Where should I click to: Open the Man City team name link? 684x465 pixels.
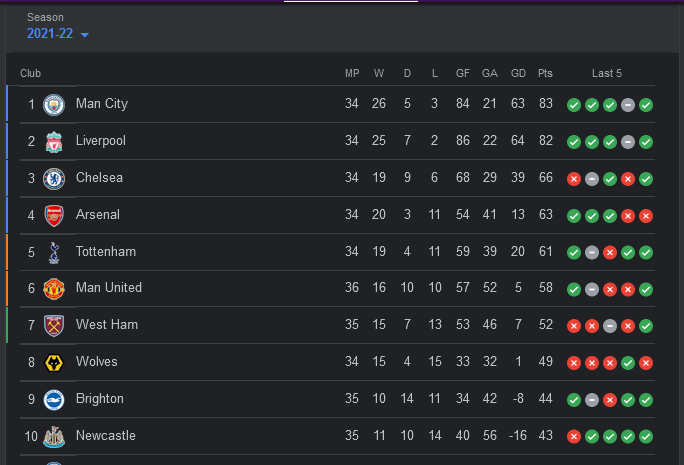[102, 104]
